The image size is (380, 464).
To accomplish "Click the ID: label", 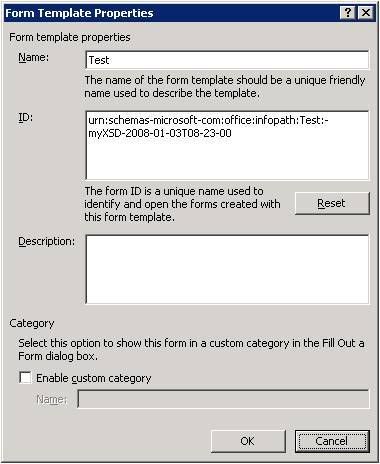I will (x=25, y=117).
